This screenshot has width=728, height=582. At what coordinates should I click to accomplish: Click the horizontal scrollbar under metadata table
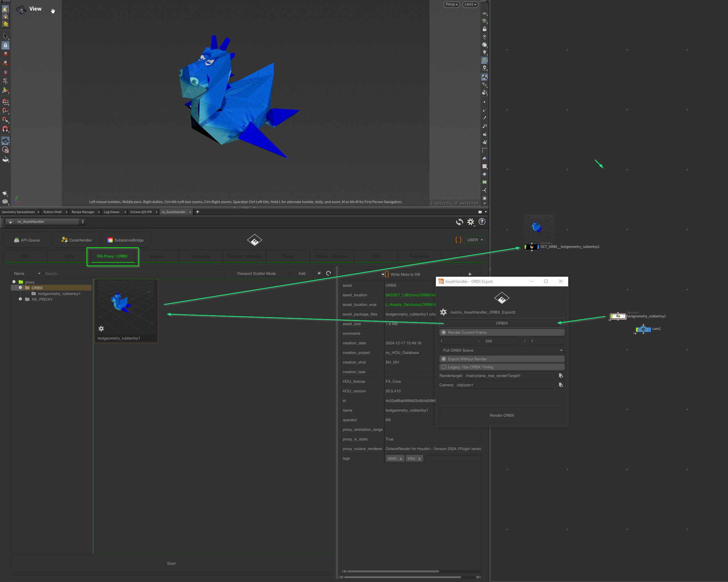(393, 571)
